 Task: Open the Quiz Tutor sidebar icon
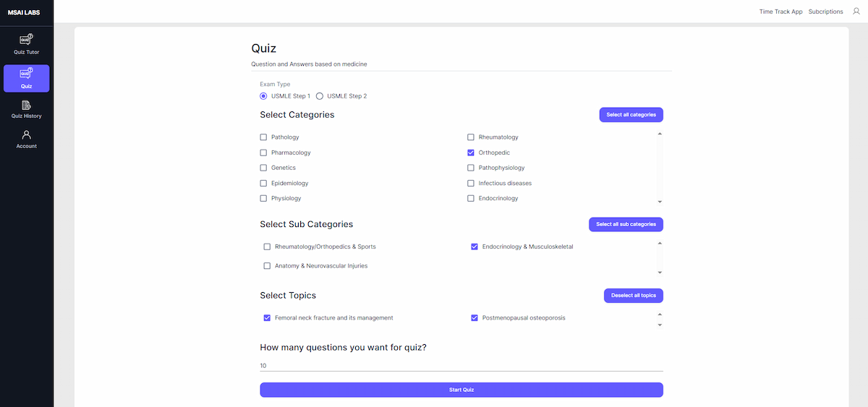coord(27,40)
